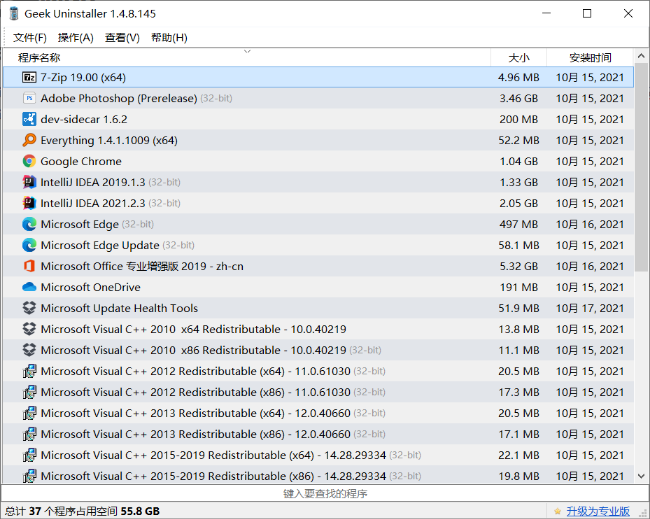Sort by the 安装时间 column header
This screenshot has width=650, height=519.
point(590,57)
